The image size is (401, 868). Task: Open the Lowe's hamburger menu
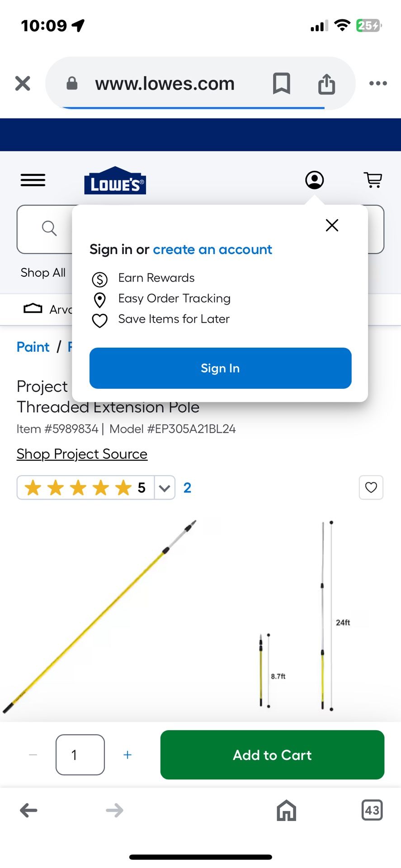(33, 180)
